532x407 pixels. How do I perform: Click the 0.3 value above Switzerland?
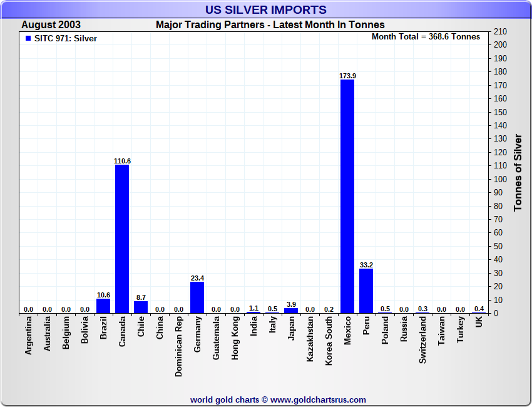coord(422,309)
